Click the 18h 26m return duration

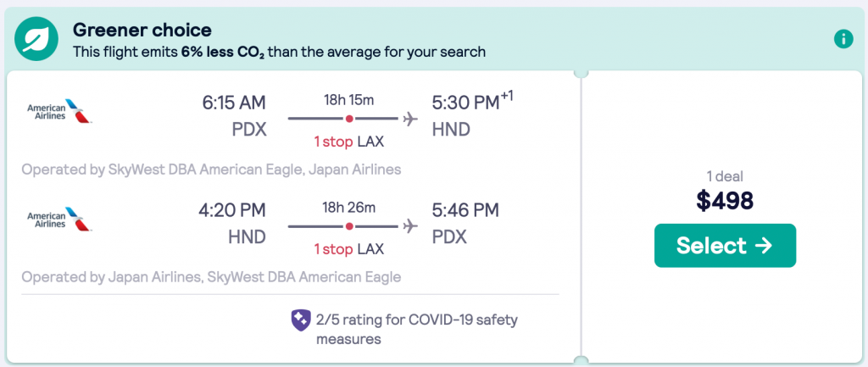[349, 207]
